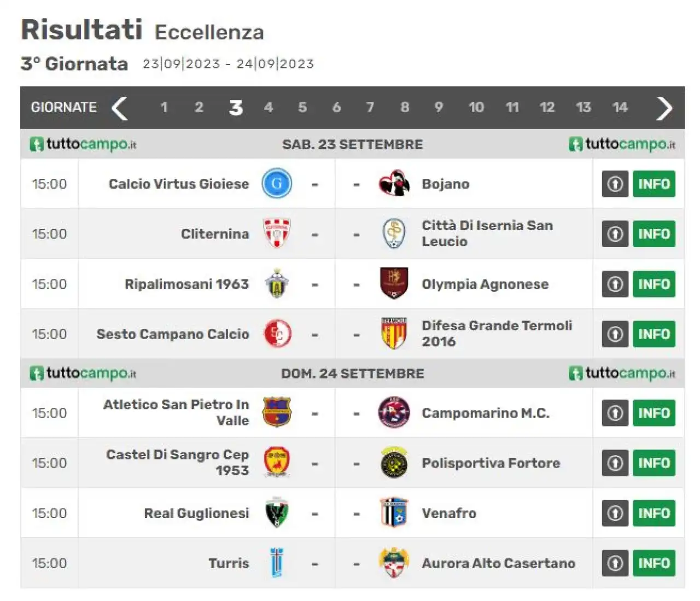Viewport: 700px width, 601px height.
Task: Click the Difesa Grande Termoli 2016 shield
Action: click(x=394, y=334)
